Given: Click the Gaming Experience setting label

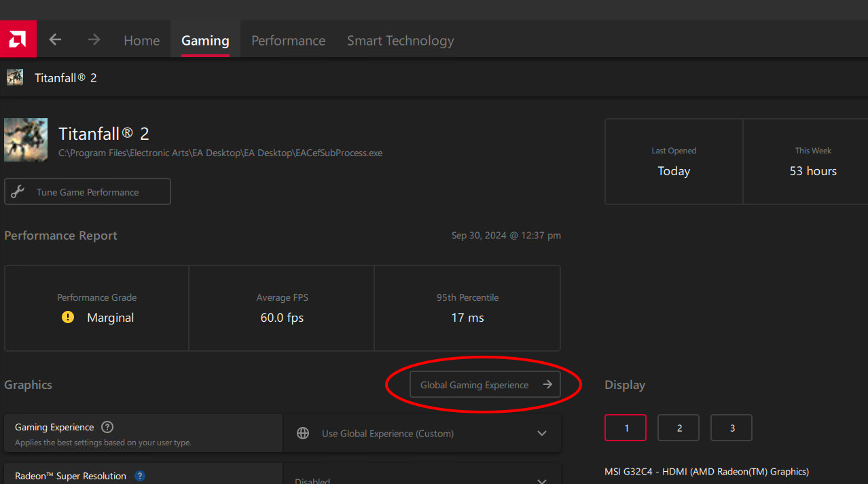Looking at the screenshot, I should (x=54, y=427).
